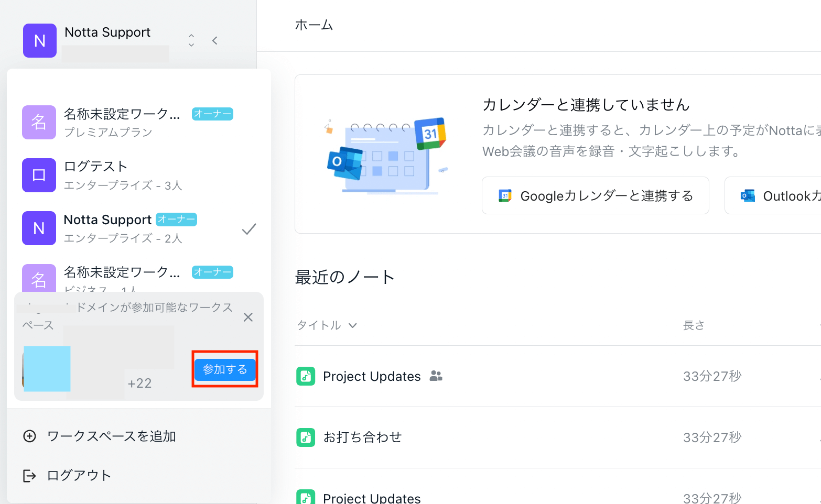Click the logout arrow icon
The height and width of the screenshot is (504, 821).
pyautogui.click(x=30, y=475)
